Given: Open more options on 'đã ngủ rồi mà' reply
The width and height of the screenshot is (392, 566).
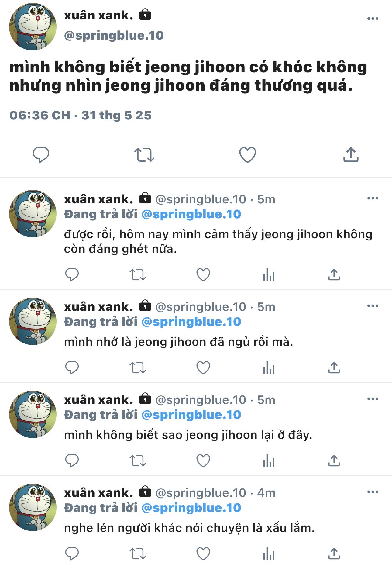Looking at the screenshot, I should 373,306.
